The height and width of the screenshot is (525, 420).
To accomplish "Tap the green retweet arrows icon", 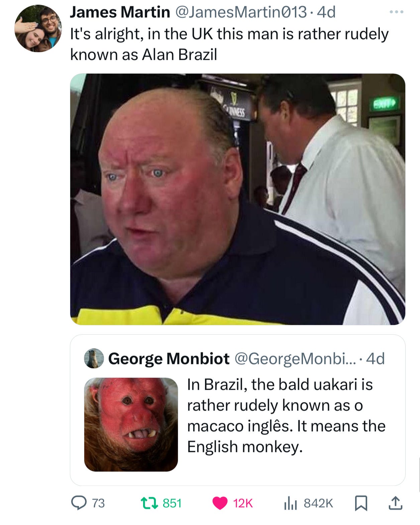I will (149, 503).
